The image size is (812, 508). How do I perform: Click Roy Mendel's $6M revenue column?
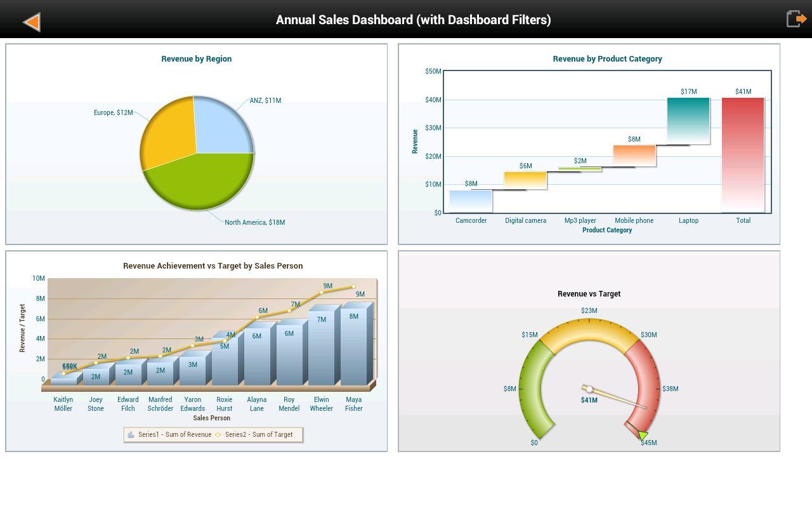coord(289,356)
